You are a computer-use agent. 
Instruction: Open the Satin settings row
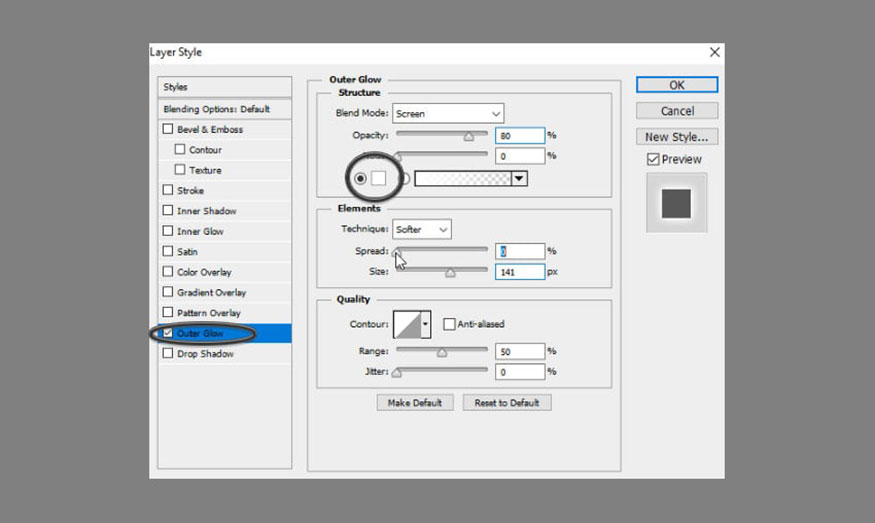coord(224,251)
